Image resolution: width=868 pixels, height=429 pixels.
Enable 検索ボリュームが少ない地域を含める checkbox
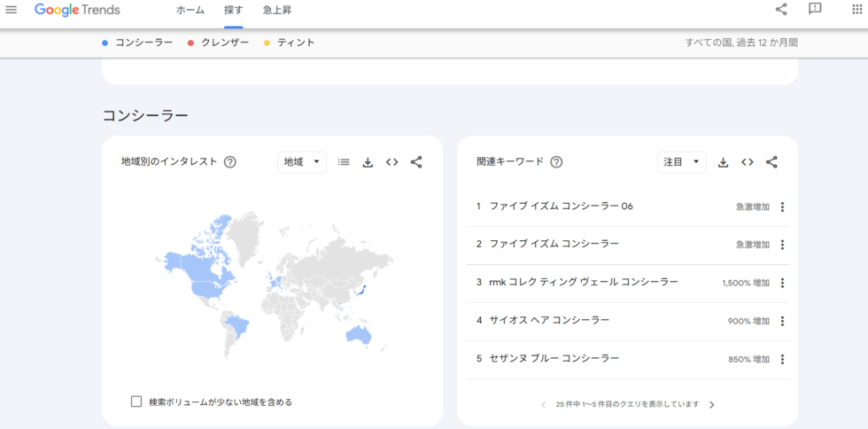[x=136, y=402]
